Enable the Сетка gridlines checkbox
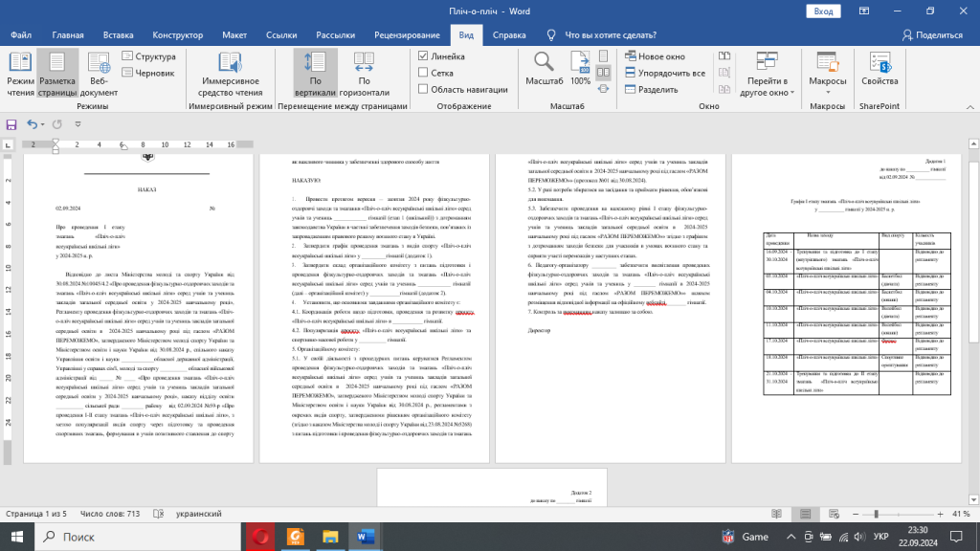Screen dimensions: 980x551 (x=423, y=73)
